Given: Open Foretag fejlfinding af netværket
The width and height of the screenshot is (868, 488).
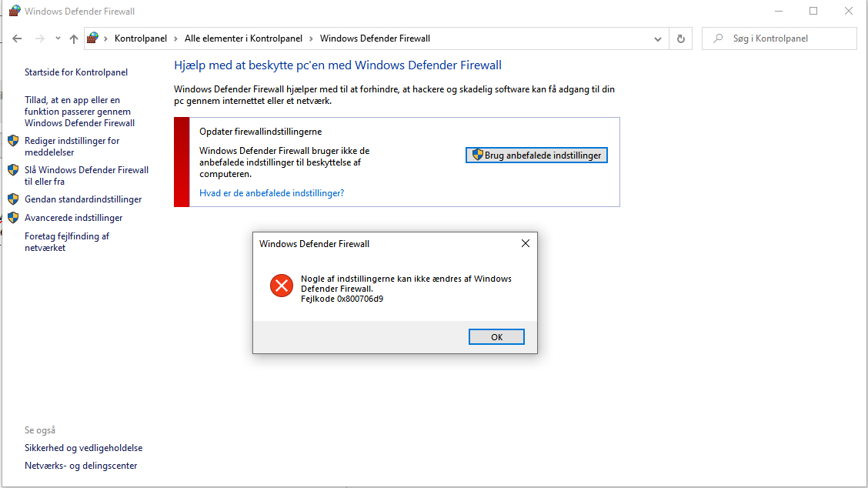Looking at the screenshot, I should click(x=67, y=242).
